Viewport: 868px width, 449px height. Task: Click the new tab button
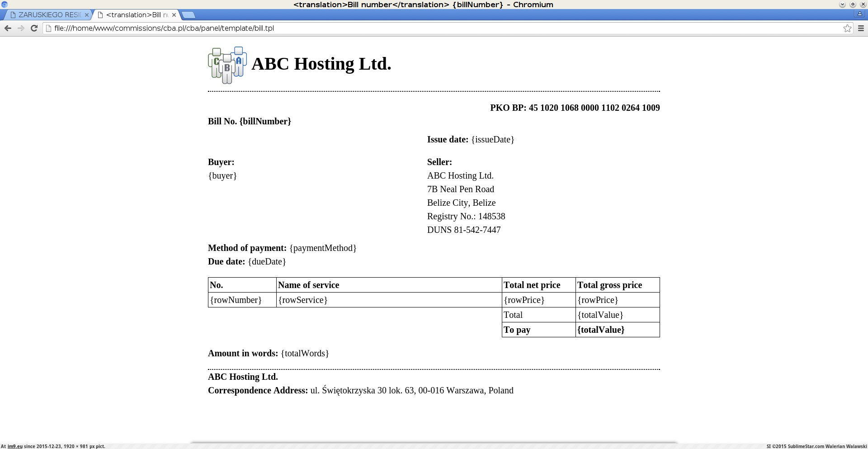(188, 15)
